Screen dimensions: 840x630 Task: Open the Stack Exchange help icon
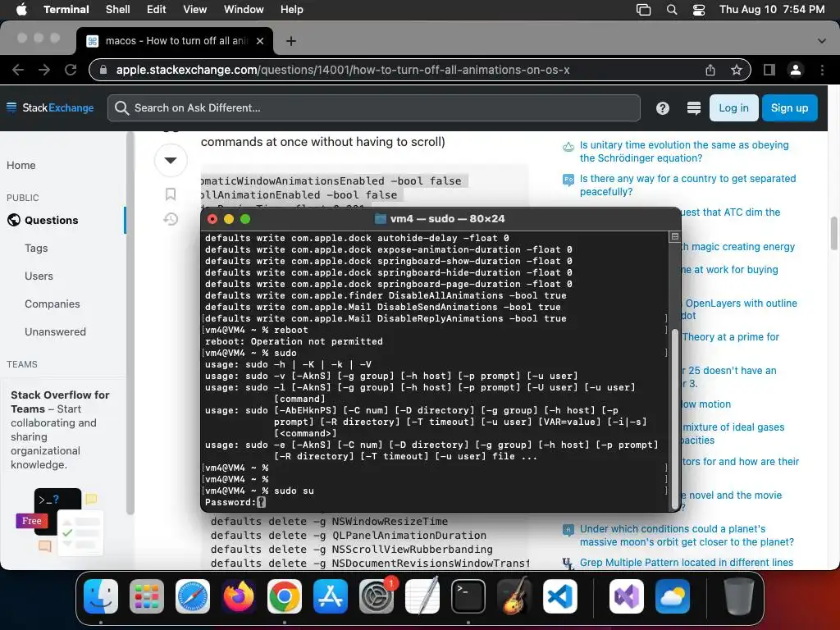tap(663, 108)
